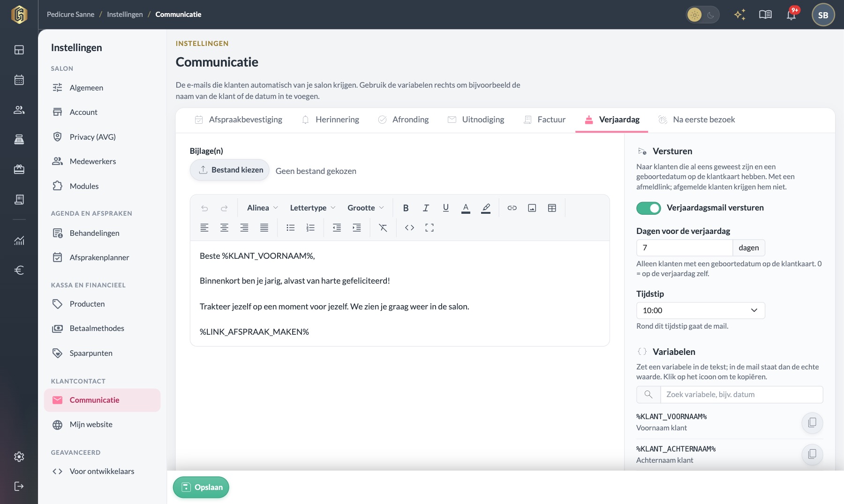Open the Tijdstip 10:00 dropdown
The image size is (844, 504).
click(701, 310)
